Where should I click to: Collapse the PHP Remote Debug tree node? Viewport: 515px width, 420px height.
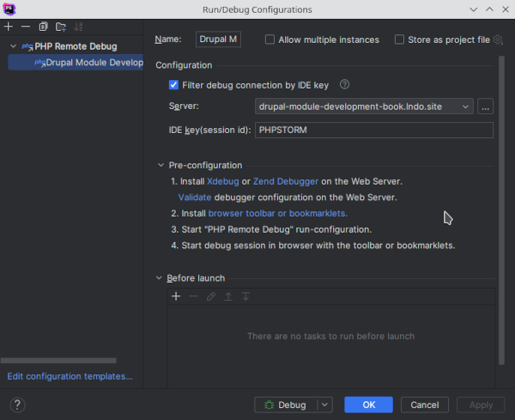click(x=13, y=46)
